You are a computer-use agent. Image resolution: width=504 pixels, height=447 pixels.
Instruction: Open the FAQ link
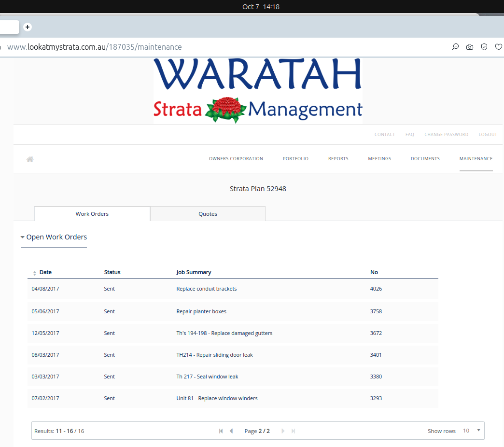click(x=410, y=135)
